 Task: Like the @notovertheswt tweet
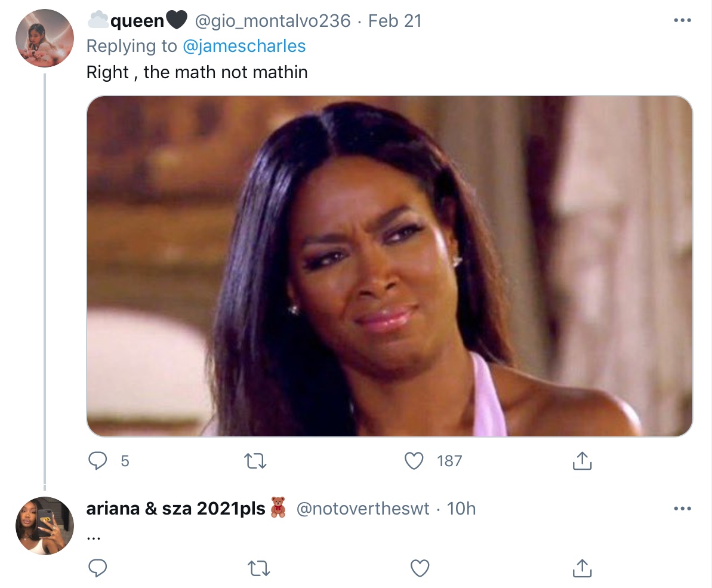coord(420,568)
